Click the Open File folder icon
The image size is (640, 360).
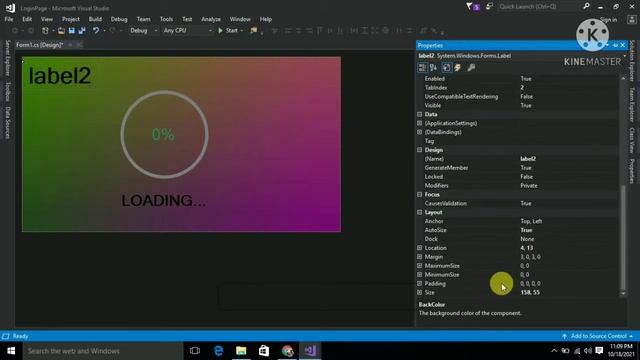click(61, 31)
